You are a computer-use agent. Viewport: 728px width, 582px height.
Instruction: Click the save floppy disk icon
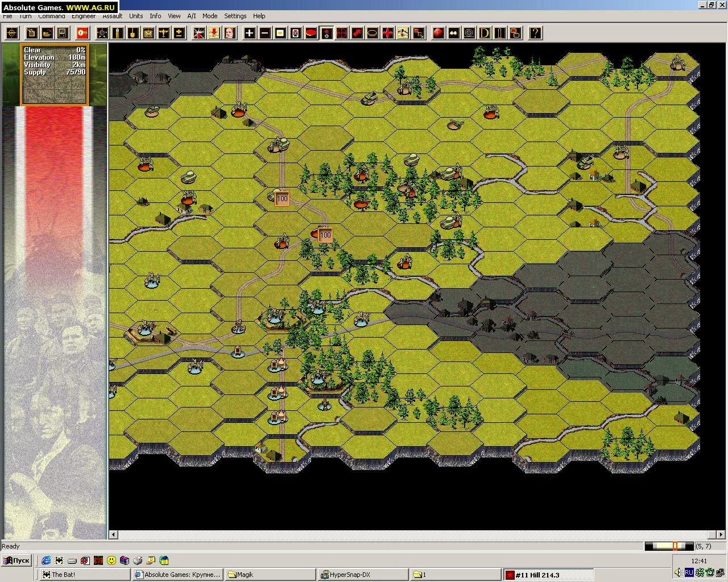[63, 33]
